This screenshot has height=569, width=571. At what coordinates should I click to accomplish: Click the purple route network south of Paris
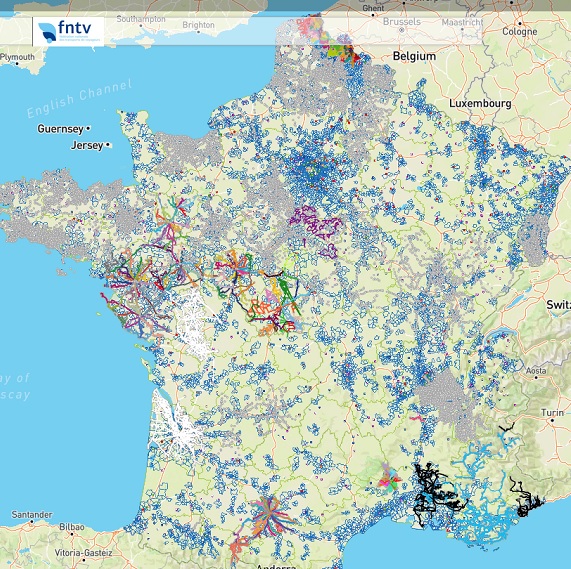click(x=316, y=231)
